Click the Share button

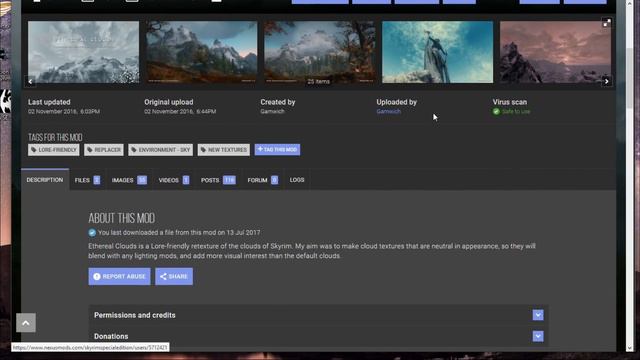[x=174, y=276]
